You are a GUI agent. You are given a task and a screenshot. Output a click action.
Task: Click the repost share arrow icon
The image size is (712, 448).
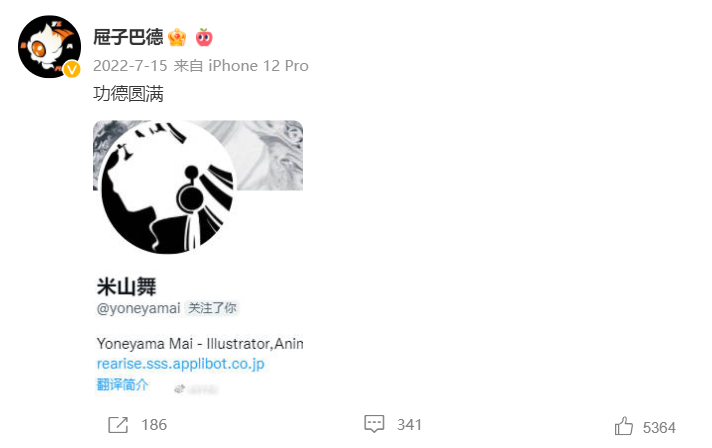tap(118, 425)
